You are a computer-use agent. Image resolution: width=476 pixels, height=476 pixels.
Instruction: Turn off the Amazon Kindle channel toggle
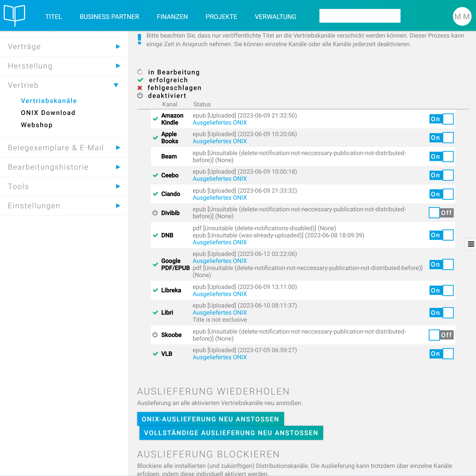(441, 119)
